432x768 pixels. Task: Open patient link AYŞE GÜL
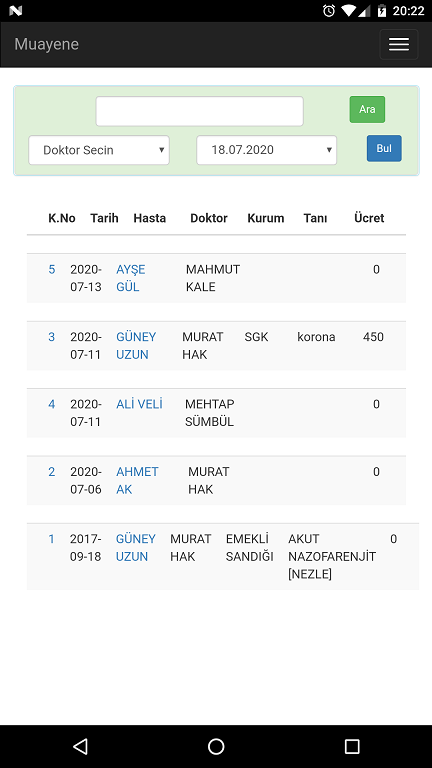click(131, 278)
